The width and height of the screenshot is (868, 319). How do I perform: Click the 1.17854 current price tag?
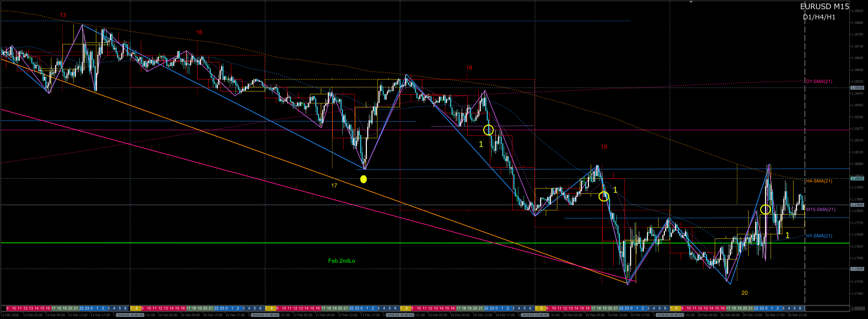point(857,205)
